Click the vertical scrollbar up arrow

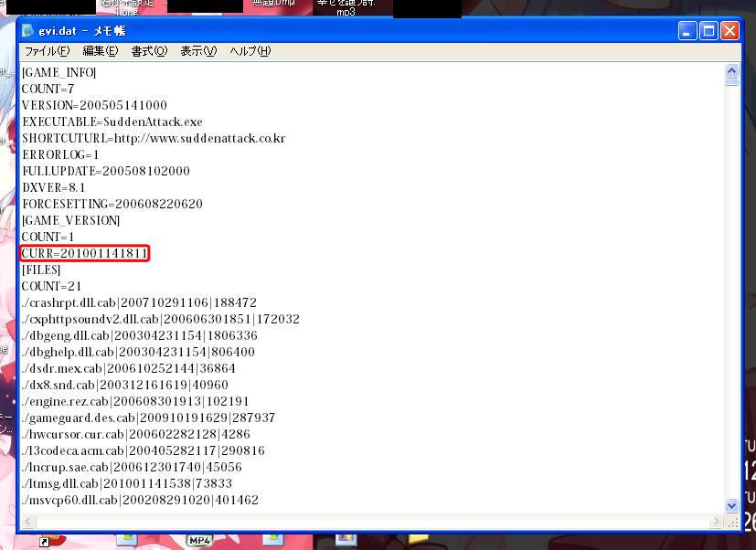[731, 71]
